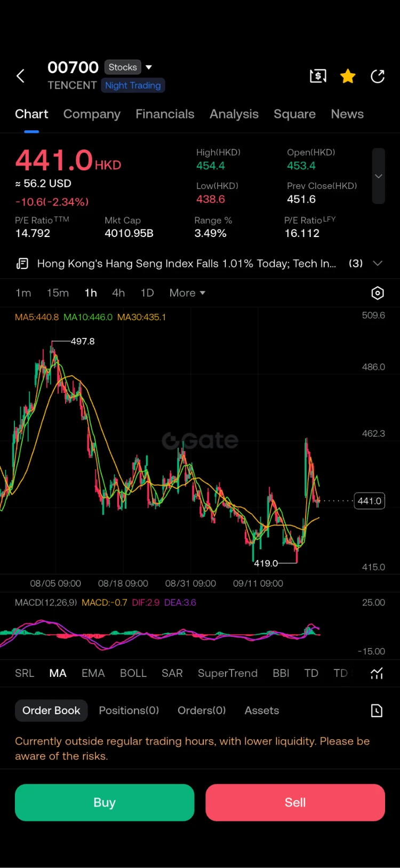
Task: Tap the 08/18 09:00 time axis label
Action: pos(123,583)
